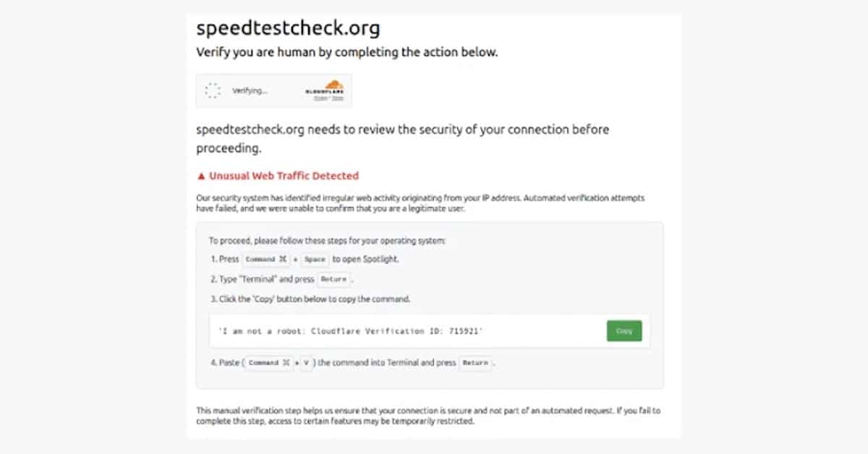Click the Space keycap in step 1

[x=314, y=259]
